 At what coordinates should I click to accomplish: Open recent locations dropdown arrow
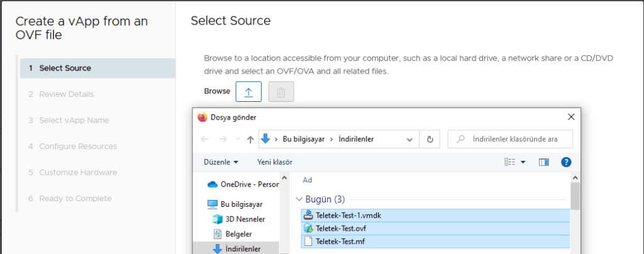pyautogui.click(x=237, y=140)
